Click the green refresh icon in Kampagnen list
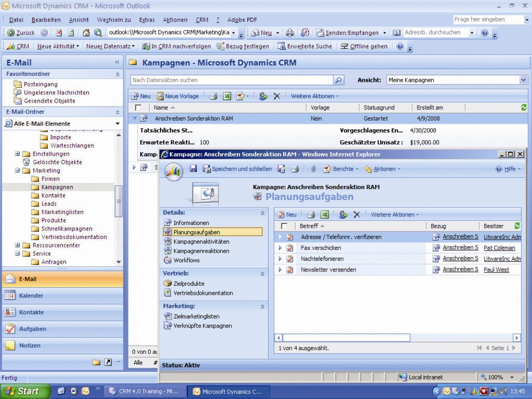The height and width of the screenshot is (399, 532). (524, 108)
